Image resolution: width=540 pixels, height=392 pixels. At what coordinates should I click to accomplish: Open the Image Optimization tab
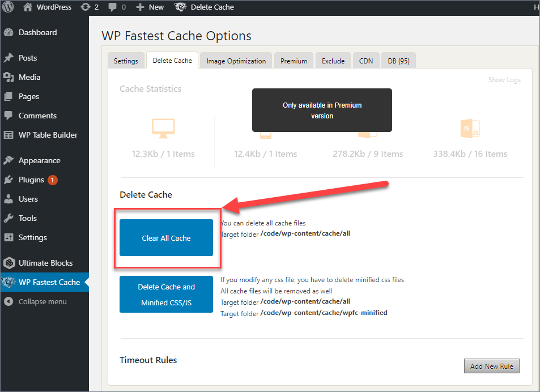(236, 61)
